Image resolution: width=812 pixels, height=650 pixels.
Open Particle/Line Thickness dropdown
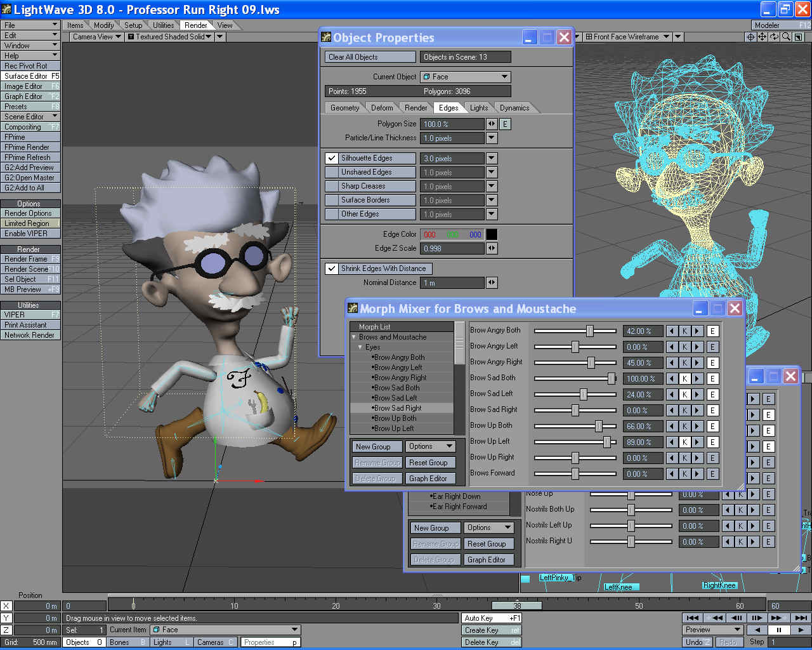(492, 138)
